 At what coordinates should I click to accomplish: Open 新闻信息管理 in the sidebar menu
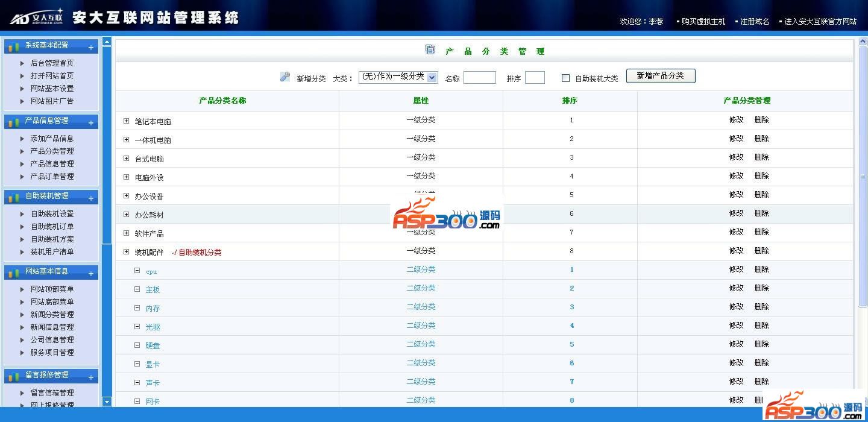tap(52, 327)
